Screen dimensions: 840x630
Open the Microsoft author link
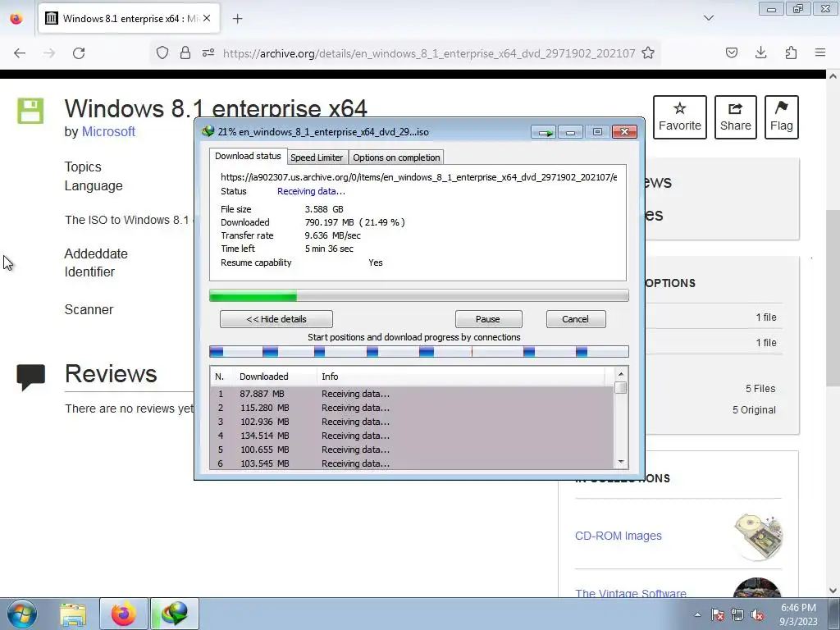(108, 131)
